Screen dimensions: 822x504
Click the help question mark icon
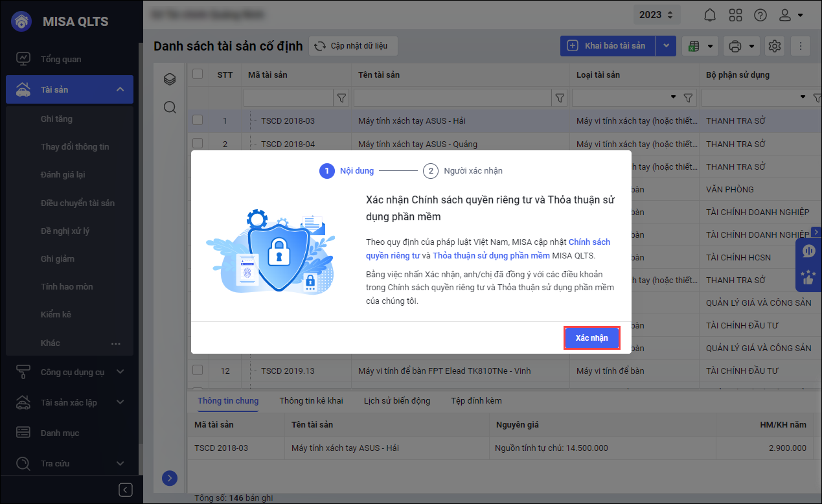(x=760, y=15)
